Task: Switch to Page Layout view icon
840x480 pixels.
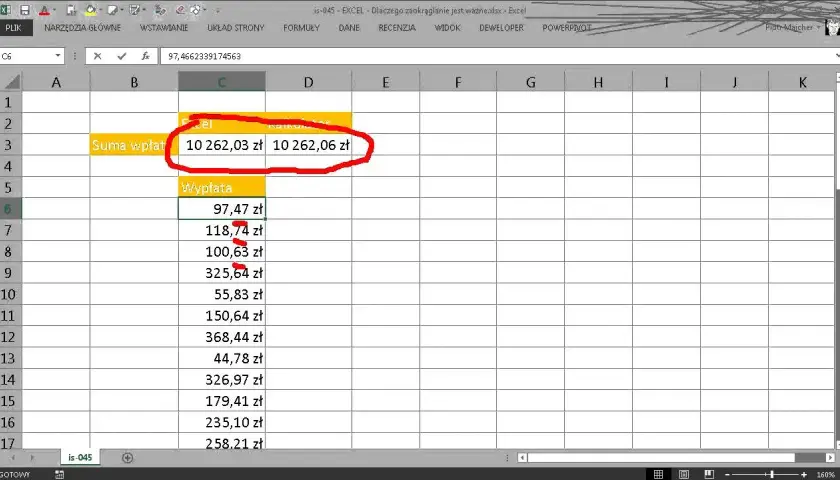Action: tap(684, 474)
